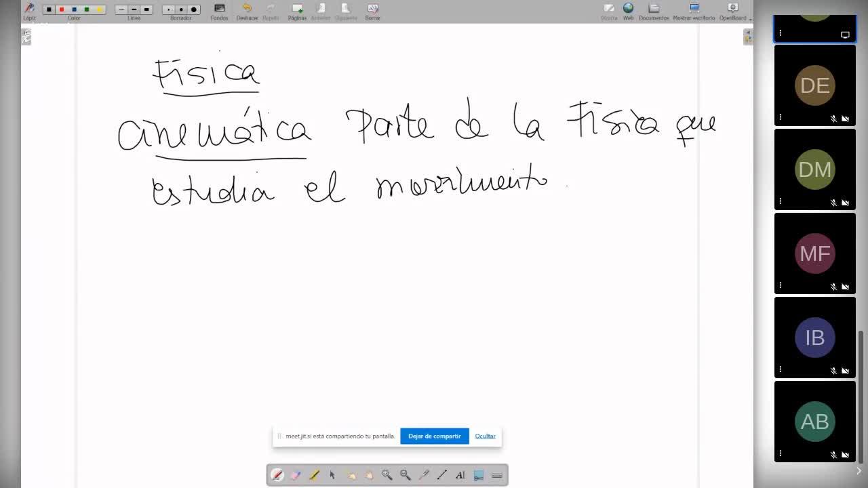Click Mostrar escritorio button

tap(694, 11)
